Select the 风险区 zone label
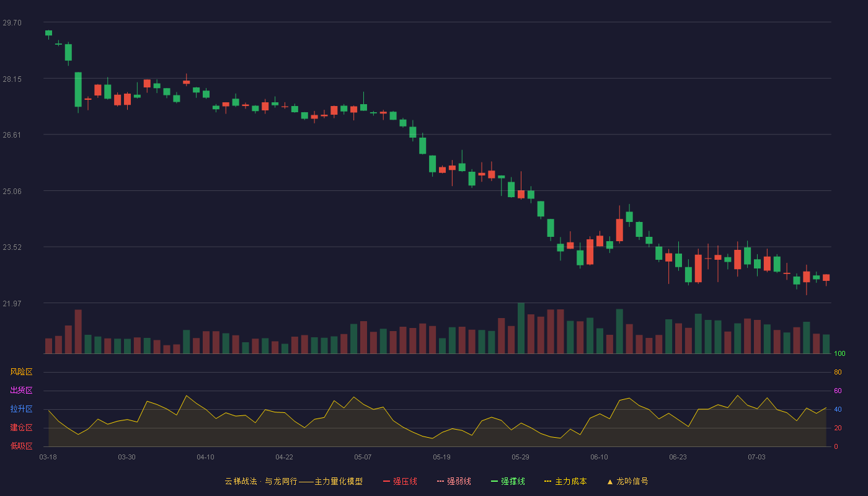Image resolution: width=868 pixels, height=496 pixels. point(21,372)
